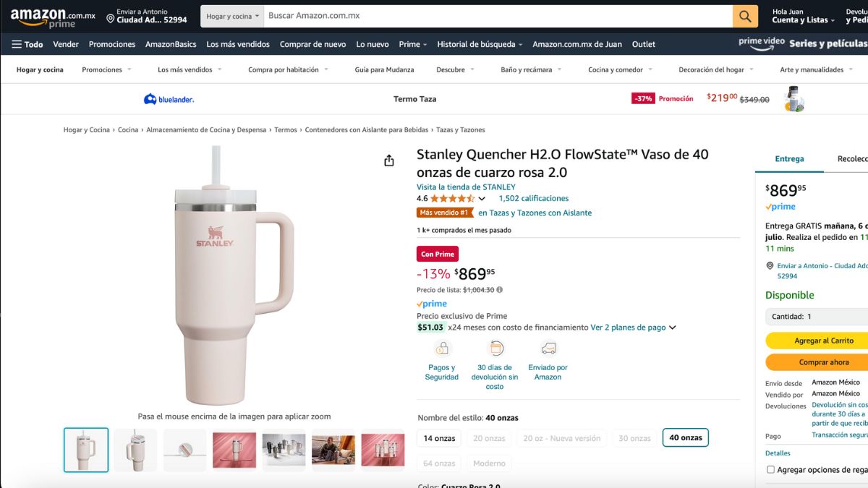Viewport: 868px width, 488px height.
Task: Open the 1,502 calificaciones link
Action: pos(534,198)
